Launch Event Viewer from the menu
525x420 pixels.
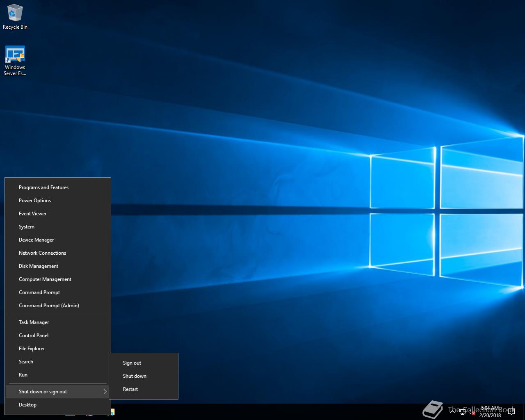(58, 214)
